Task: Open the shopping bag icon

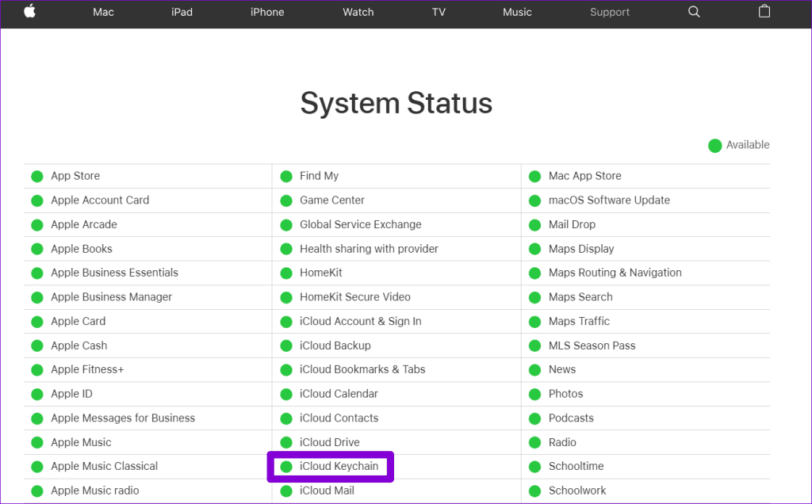Action: point(764,12)
